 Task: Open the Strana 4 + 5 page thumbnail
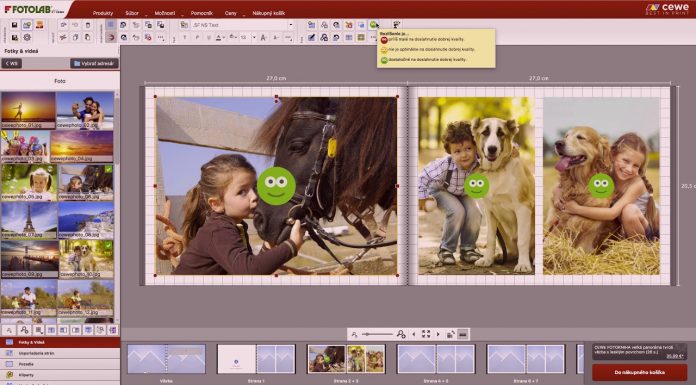click(436, 359)
